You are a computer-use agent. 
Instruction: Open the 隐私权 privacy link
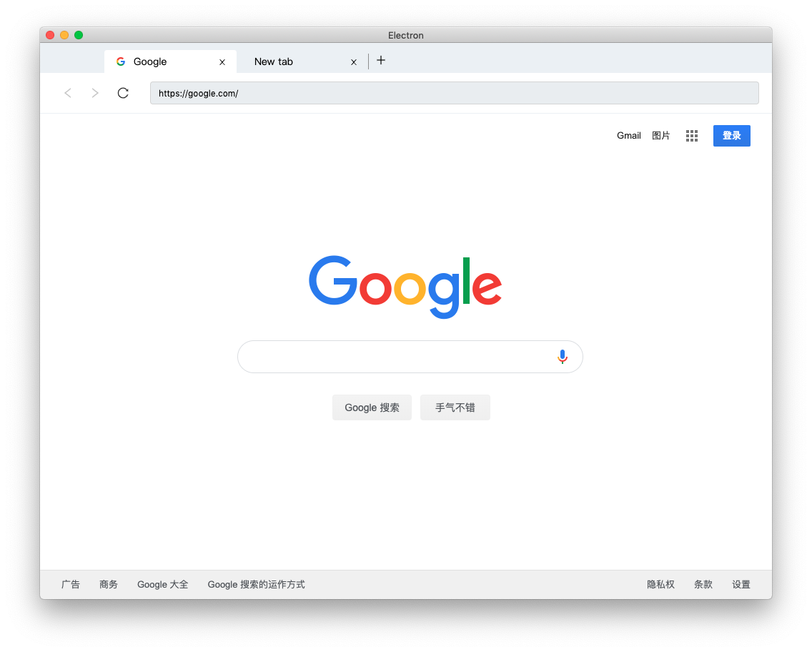[x=660, y=585]
